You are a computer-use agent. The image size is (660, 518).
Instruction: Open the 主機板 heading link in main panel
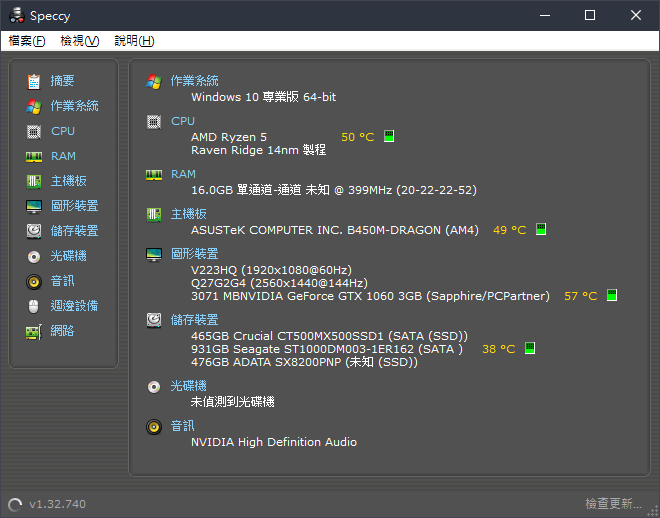point(189,214)
